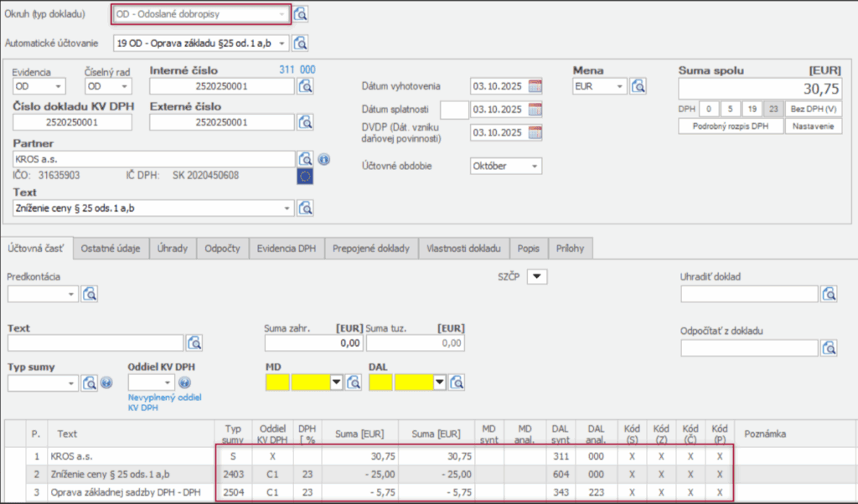Viewport: 858px width, 504px height.
Task: Toggle the 23 DPH rate button
Action: click(773, 109)
